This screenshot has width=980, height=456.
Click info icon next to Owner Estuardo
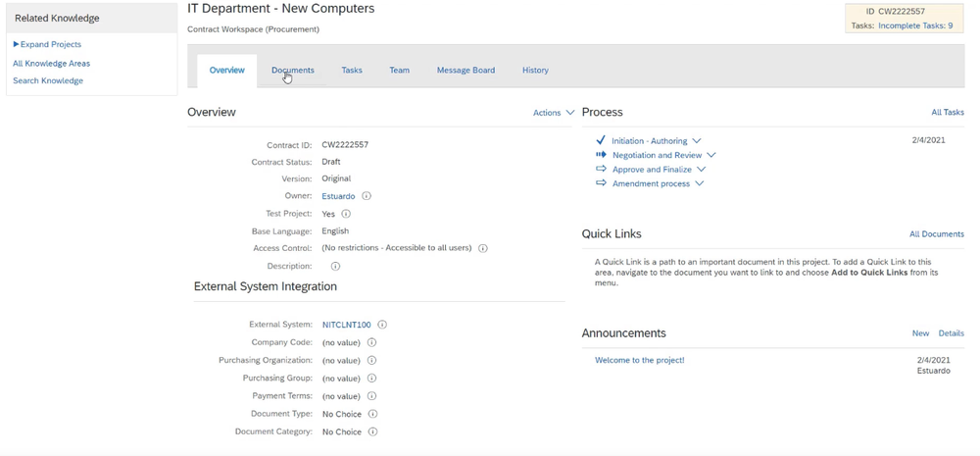point(367,196)
